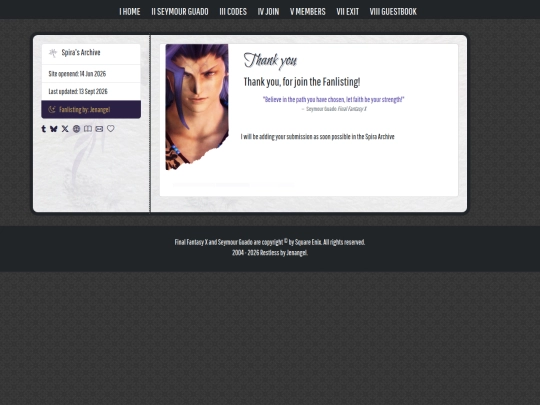The width and height of the screenshot is (540, 405).
Task: Open the Bluesky butterfly icon
Action: pyautogui.click(x=54, y=129)
